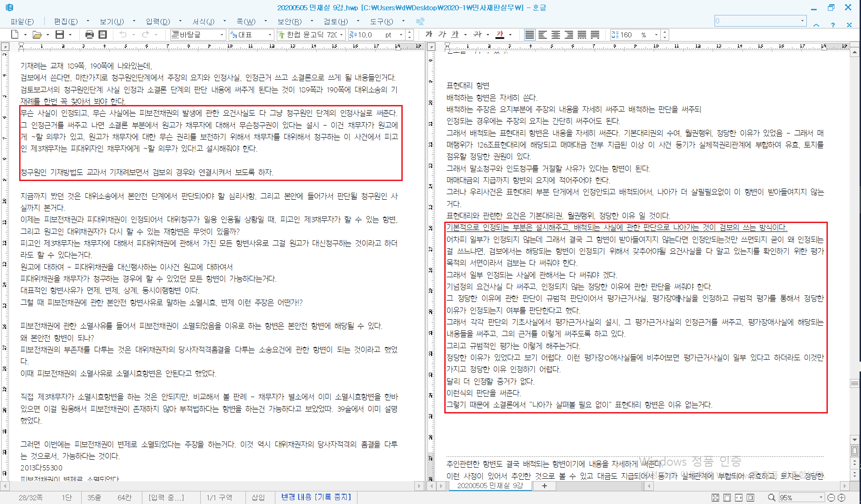Toggle 삽입 insert mode in the status bar

coord(258,497)
